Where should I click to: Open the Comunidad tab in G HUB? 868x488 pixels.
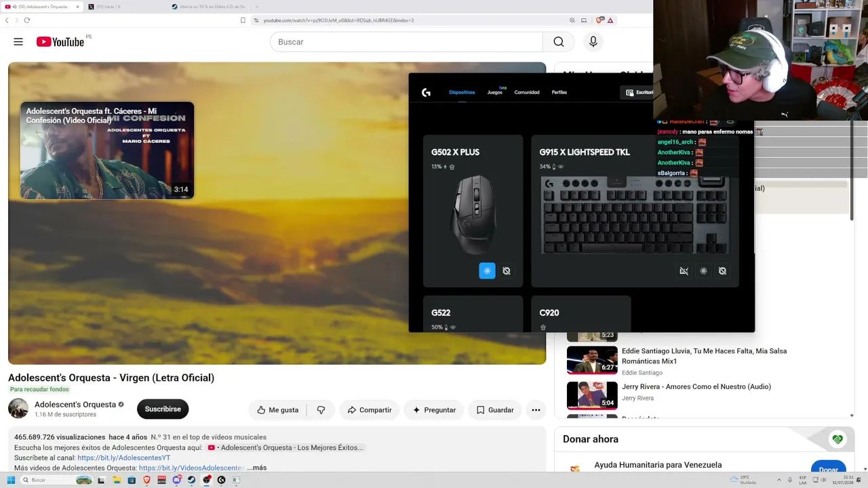coord(527,92)
